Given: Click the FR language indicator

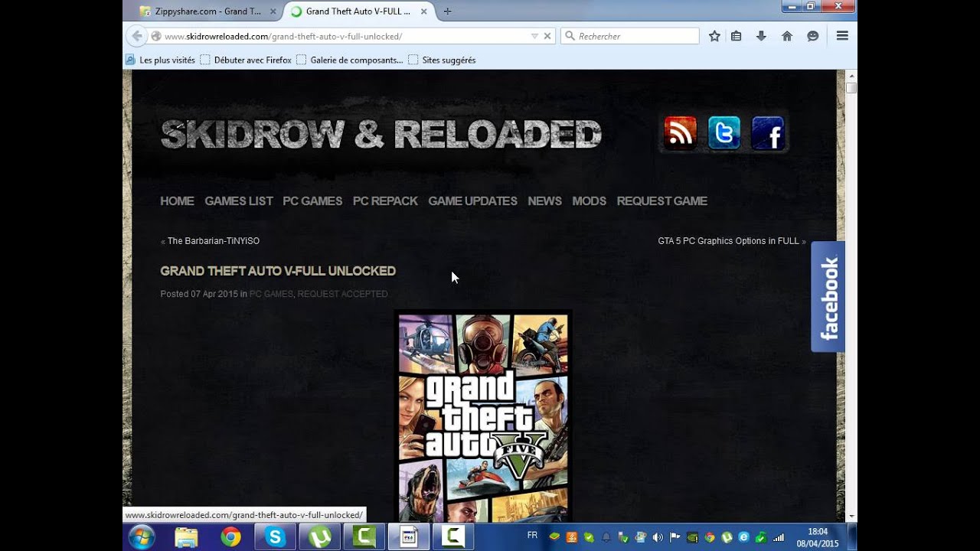Looking at the screenshot, I should (532, 535).
